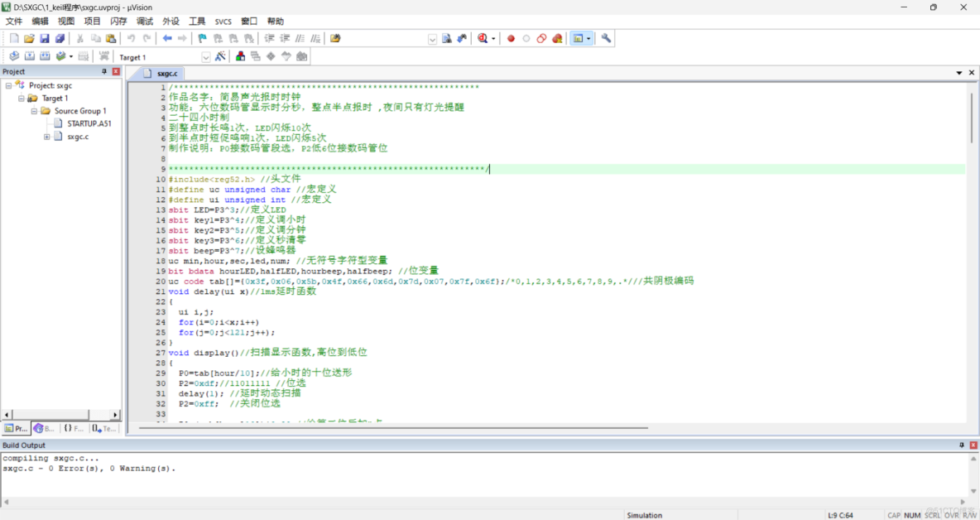The image size is (980, 520).
Task: Start or stop the debug session
Action: pos(483,39)
